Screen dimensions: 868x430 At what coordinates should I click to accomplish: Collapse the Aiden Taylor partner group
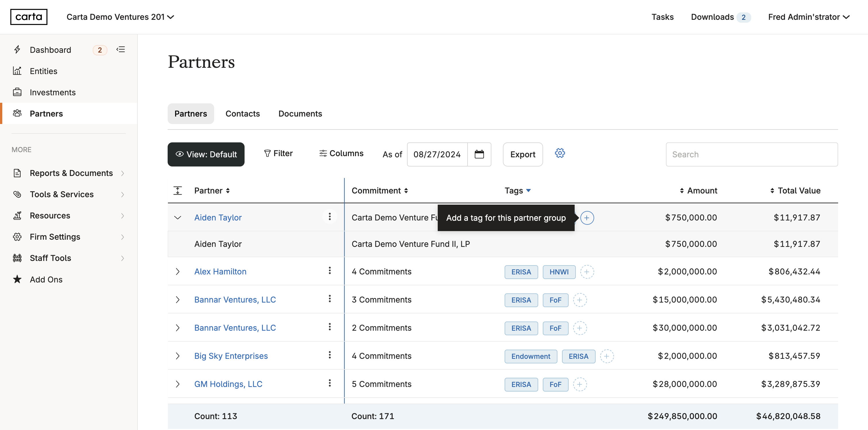point(178,218)
